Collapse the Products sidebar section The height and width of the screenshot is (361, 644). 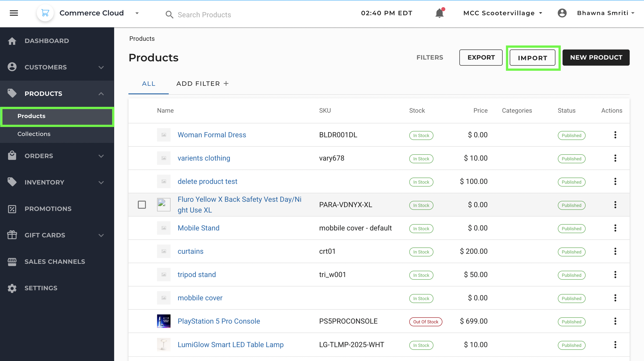click(x=101, y=94)
